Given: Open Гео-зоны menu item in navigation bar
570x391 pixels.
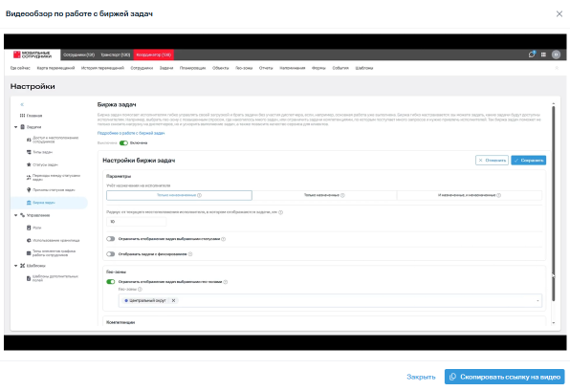Looking at the screenshot, I should pos(244,68).
